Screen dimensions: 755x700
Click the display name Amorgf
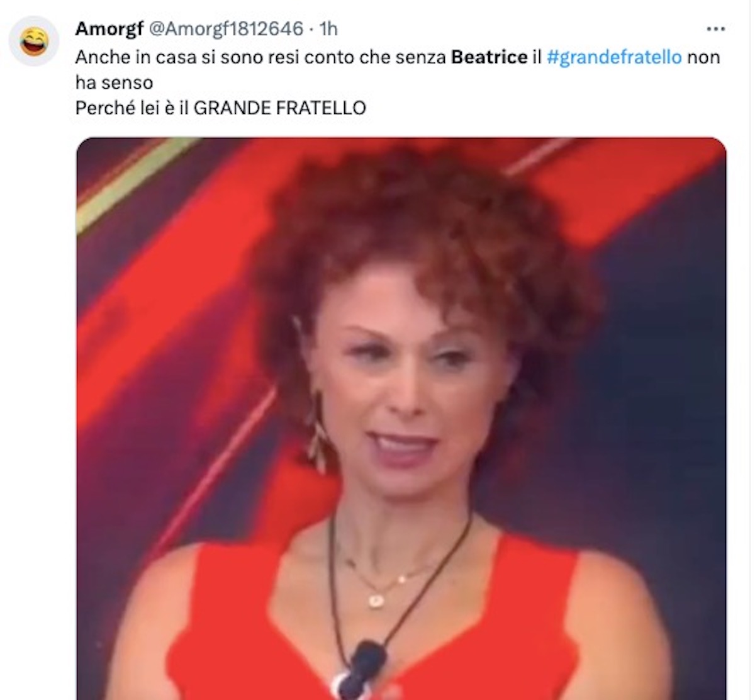(109, 28)
